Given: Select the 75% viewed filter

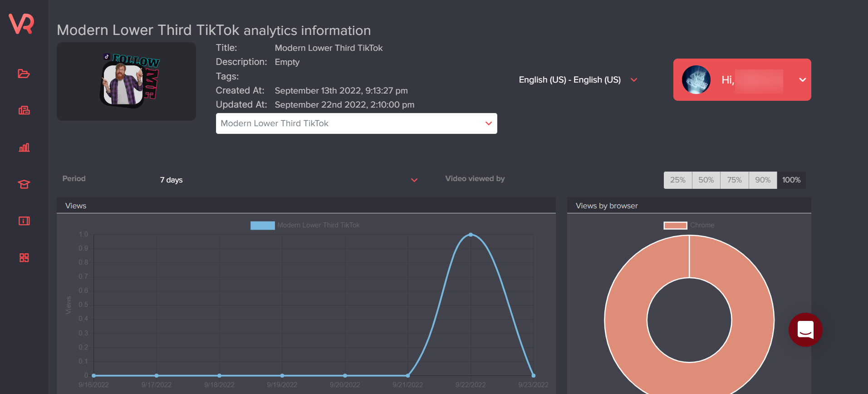Looking at the screenshot, I should pyautogui.click(x=734, y=180).
